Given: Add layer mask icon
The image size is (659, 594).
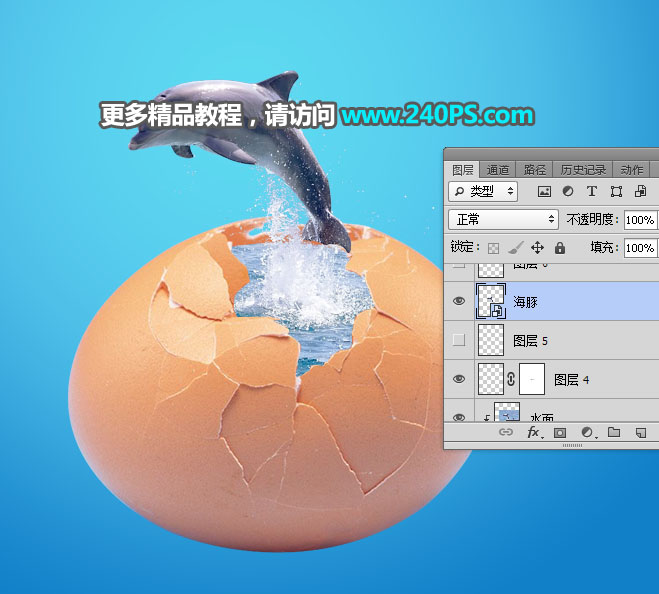Looking at the screenshot, I should pos(560,432).
